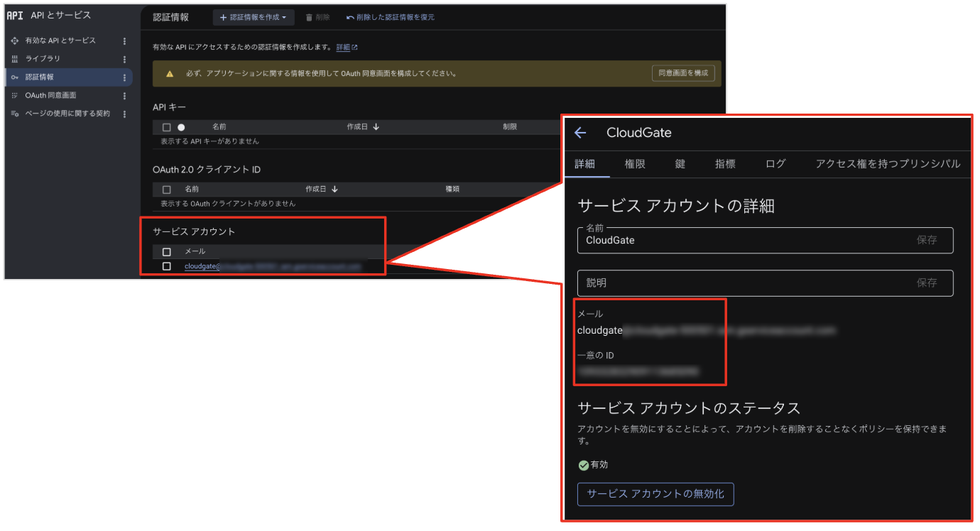Image resolution: width=980 pixels, height=531 pixels.
Task: Open the cloudgate service account email link
Action: 273,266
